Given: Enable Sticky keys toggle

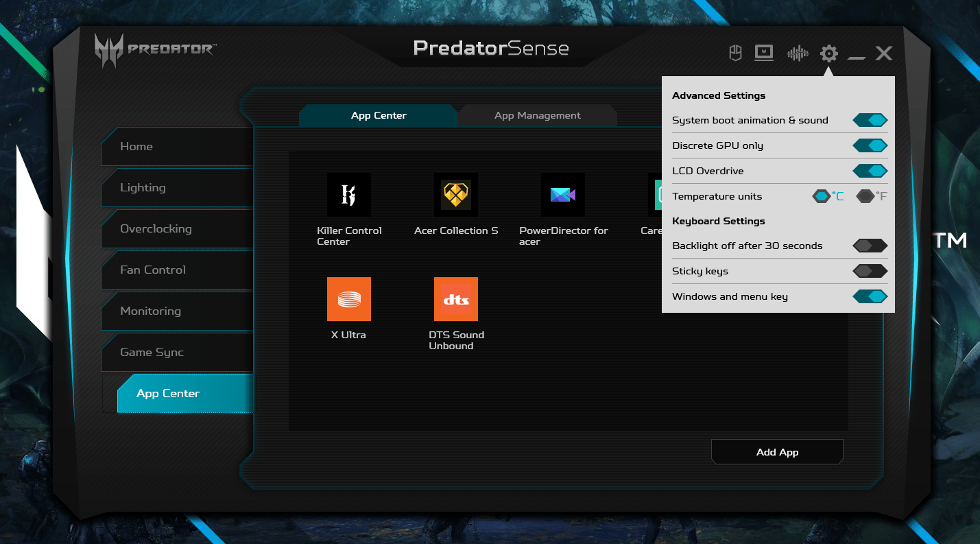Looking at the screenshot, I should (870, 271).
